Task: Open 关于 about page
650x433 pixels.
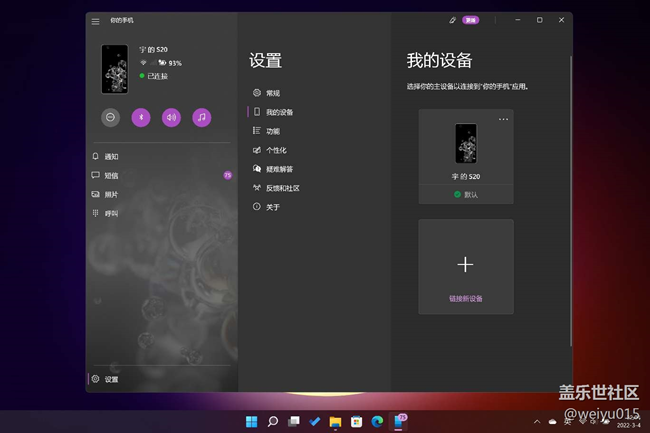Action: click(272, 207)
